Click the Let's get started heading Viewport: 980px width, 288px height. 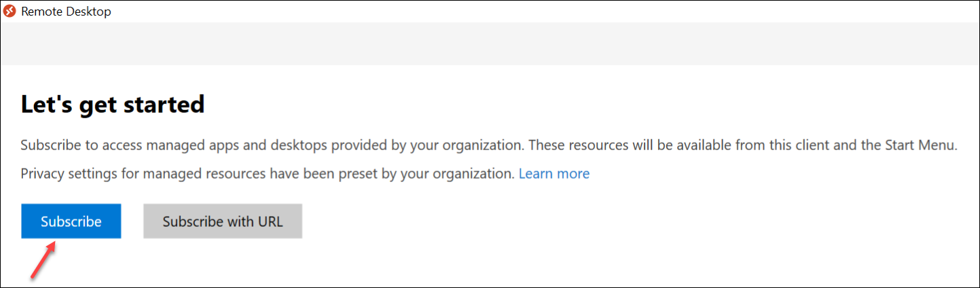pos(113,105)
